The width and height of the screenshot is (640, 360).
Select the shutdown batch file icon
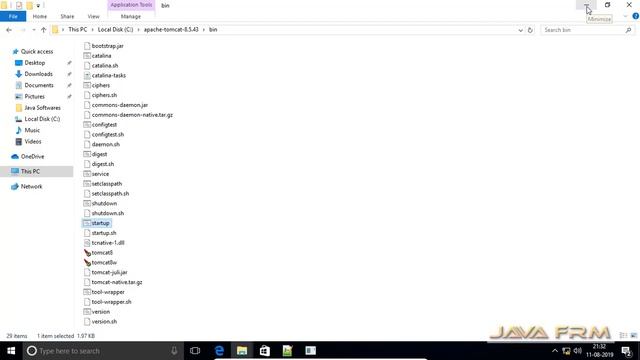[87, 203]
